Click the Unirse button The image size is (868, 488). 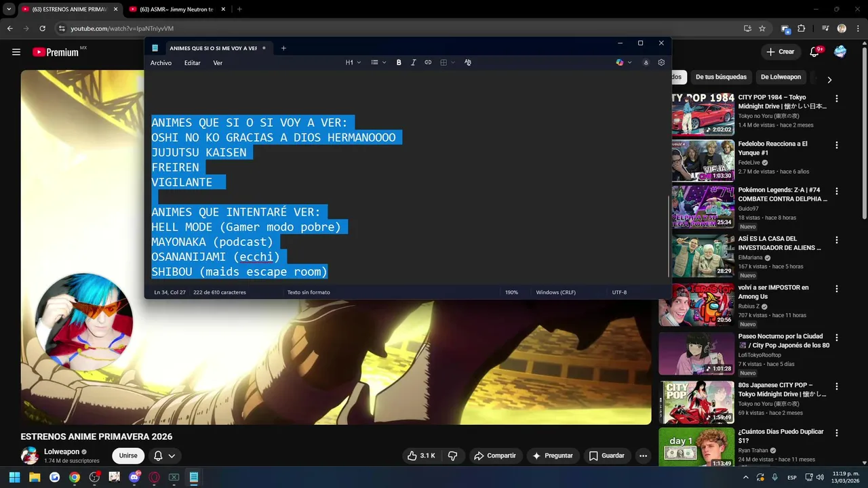click(128, 455)
